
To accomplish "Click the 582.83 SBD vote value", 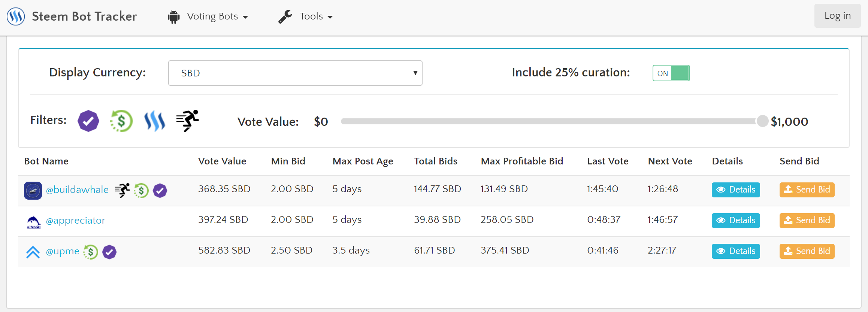I will [224, 251].
